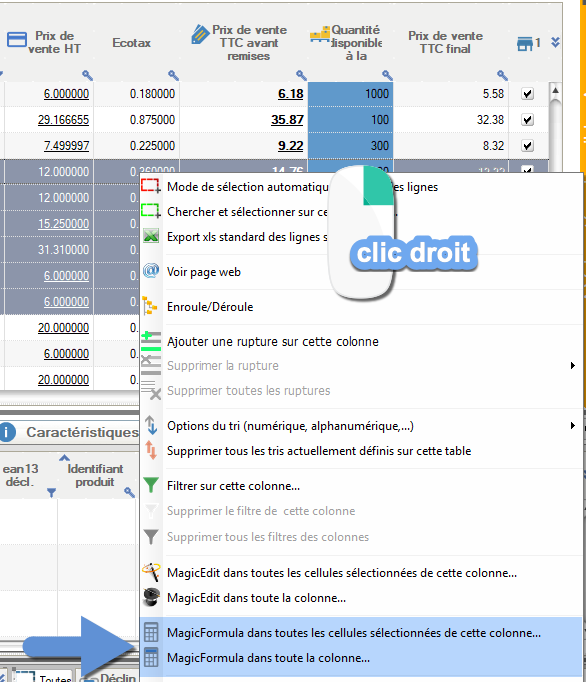Screen dimensions: 586x682
Task: Uncheck the checkbox in the 5.58 row
Action: 527,94
